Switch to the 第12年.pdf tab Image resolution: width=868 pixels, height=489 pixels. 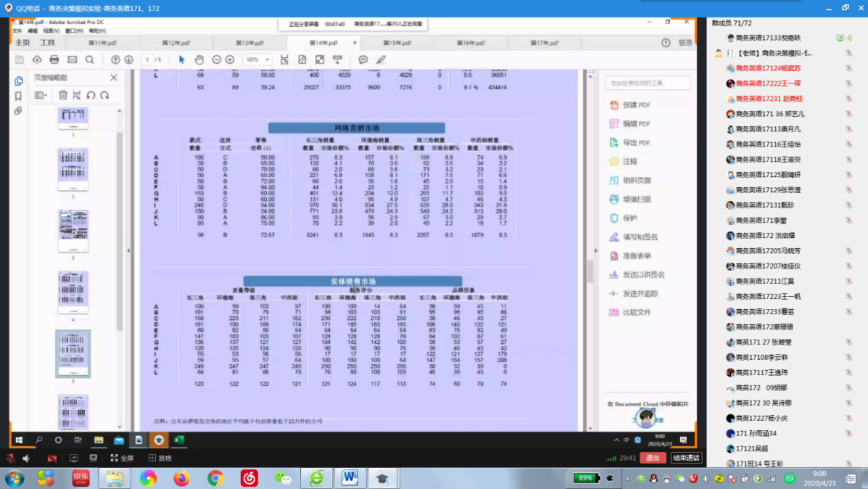(x=176, y=43)
